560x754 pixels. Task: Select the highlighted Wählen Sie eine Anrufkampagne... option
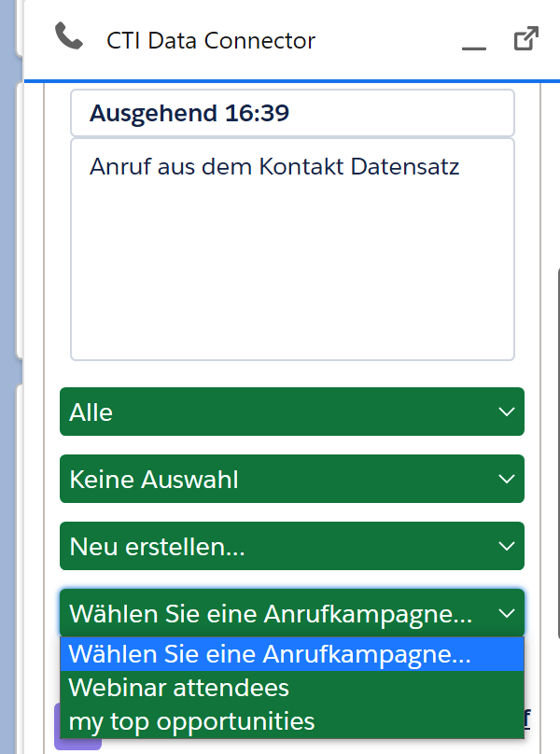pyautogui.click(x=292, y=654)
